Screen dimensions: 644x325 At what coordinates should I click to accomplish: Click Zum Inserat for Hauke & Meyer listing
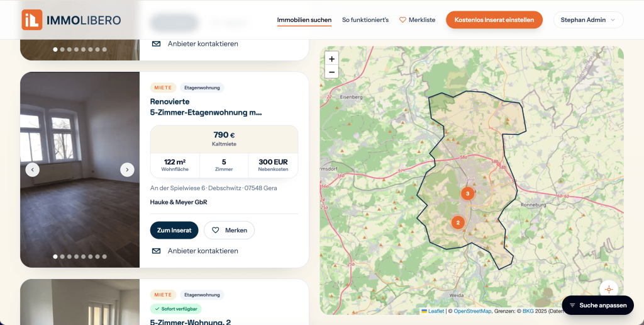[174, 231]
